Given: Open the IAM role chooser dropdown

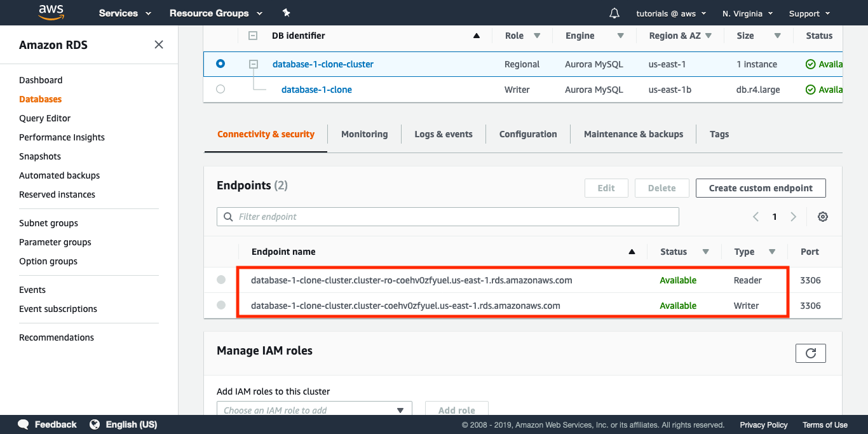Looking at the screenshot, I should pos(315,410).
